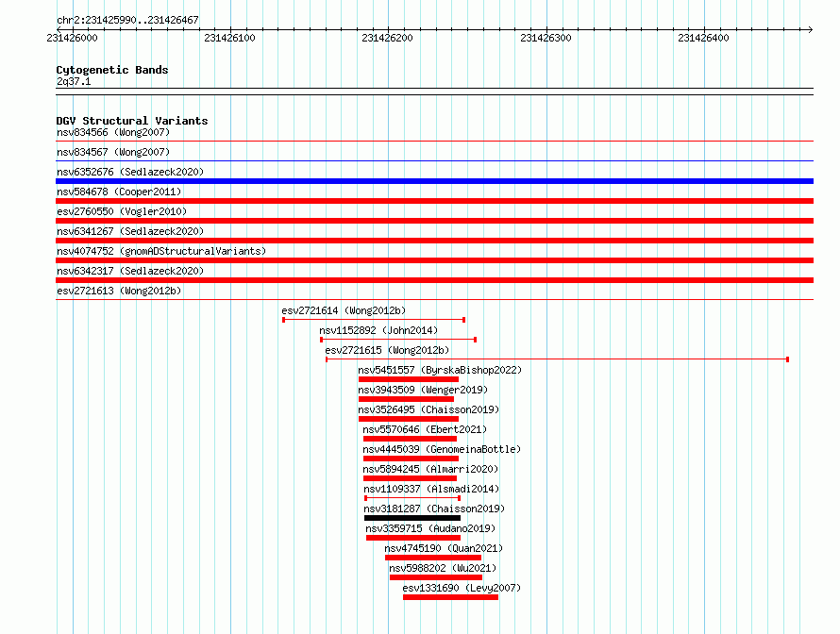
Task: Open the nsv5451557 (ByrskaBishop2022) label
Action: (440, 370)
